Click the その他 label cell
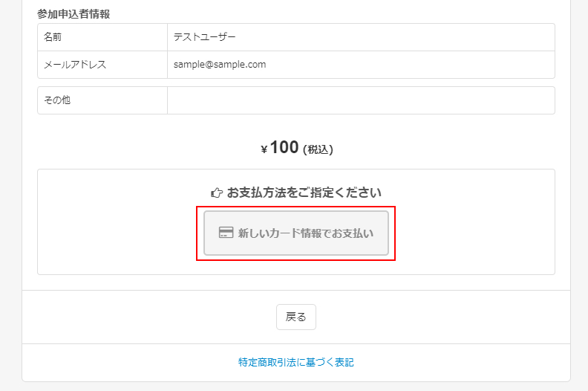Screen dimensions: 588x391 (102, 100)
